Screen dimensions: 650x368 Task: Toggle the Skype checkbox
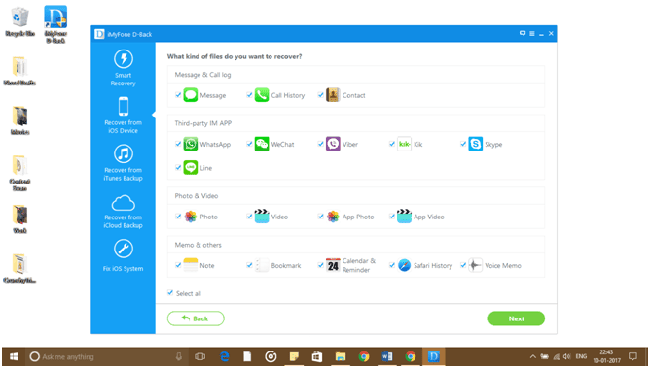(x=463, y=144)
